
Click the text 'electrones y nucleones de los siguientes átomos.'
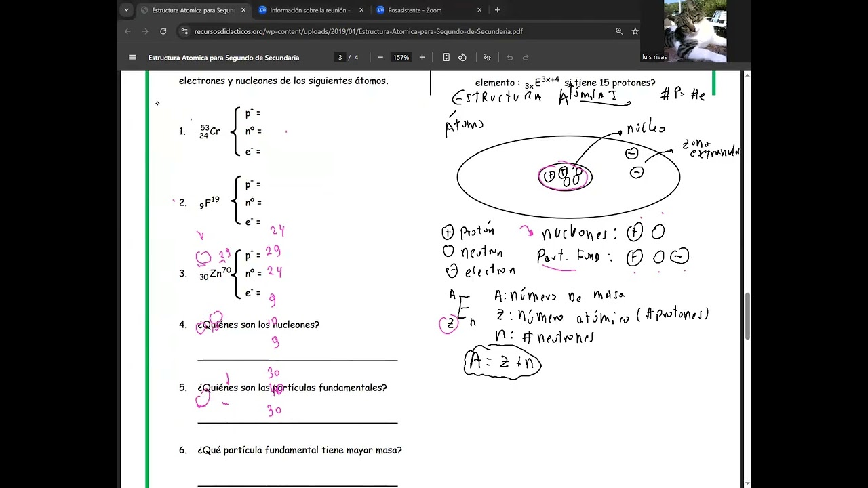(283, 81)
